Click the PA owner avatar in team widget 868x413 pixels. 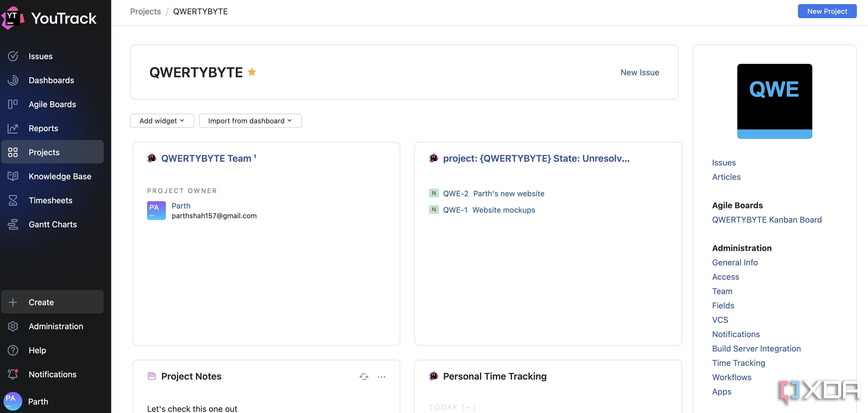(156, 211)
